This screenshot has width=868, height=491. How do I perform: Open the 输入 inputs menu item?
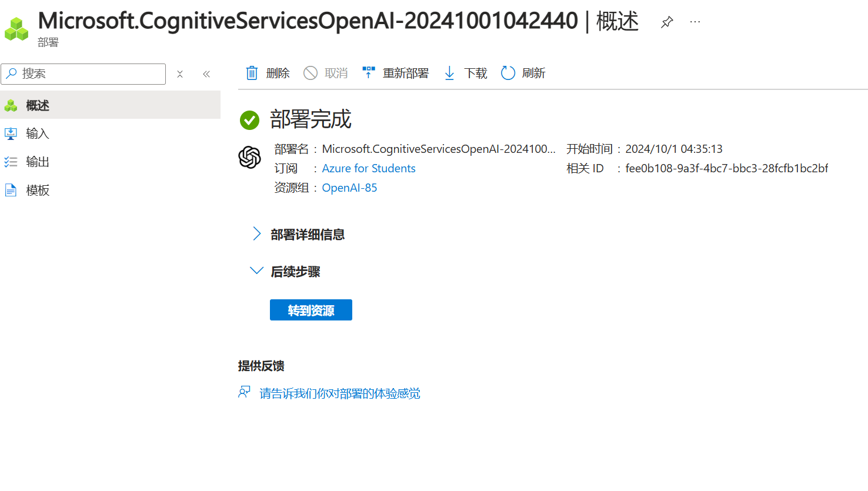coord(111,133)
